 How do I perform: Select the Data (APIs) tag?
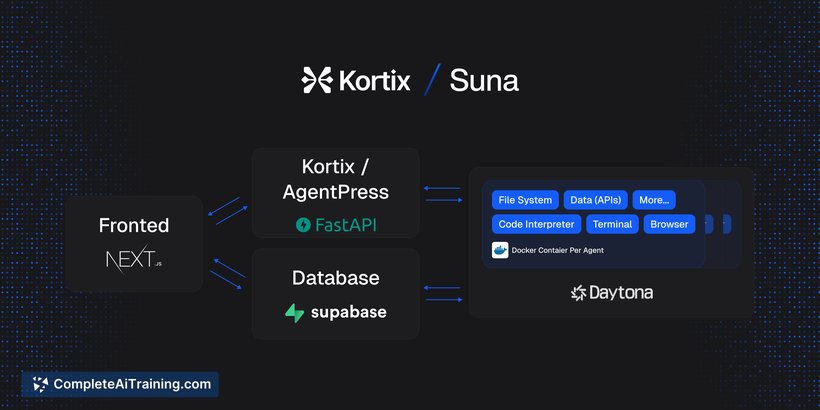[595, 200]
